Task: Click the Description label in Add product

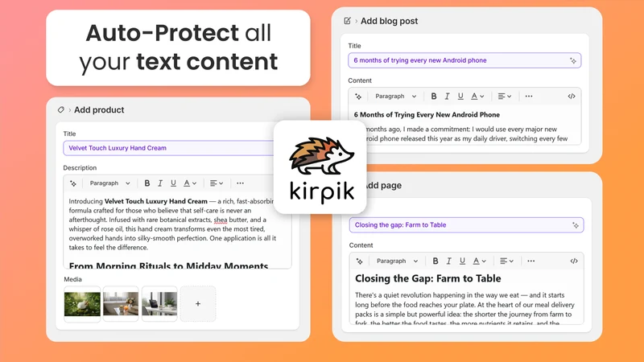Action: tap(80, 168)
